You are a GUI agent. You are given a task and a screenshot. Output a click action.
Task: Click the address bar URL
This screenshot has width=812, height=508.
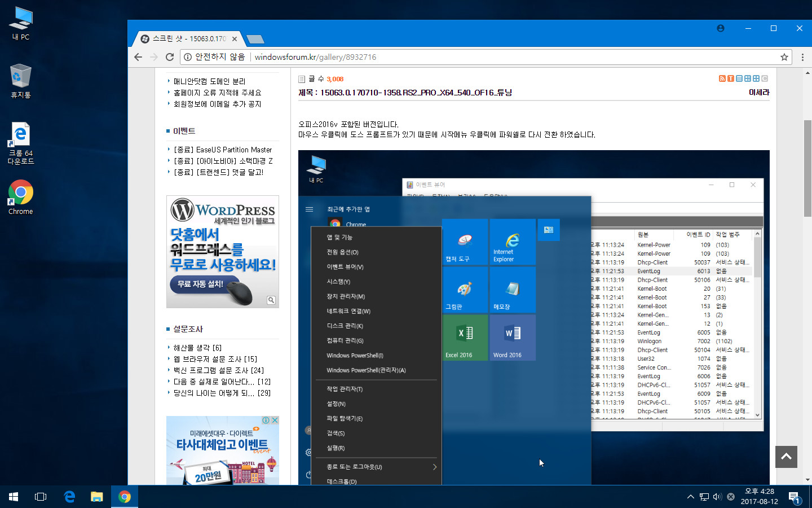(315, 57)
